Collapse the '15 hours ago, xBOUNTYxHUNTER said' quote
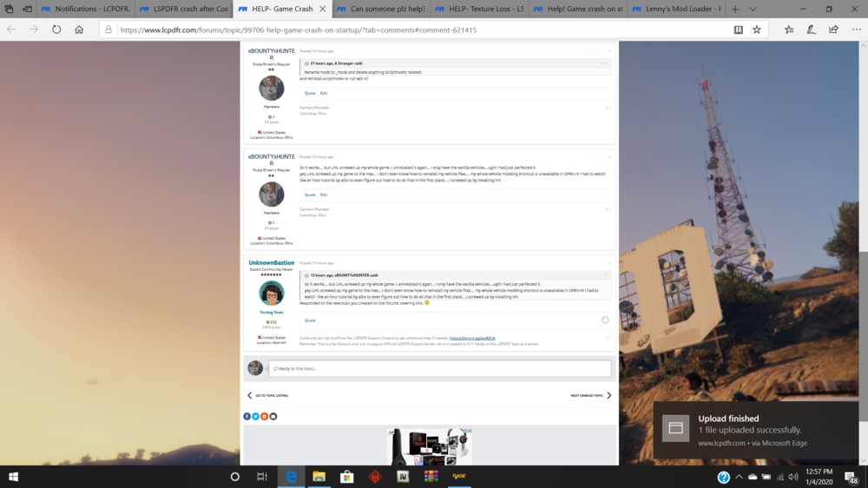Image resolution: width=868 pixels, height=488 pixels. [x=306, y=275]
